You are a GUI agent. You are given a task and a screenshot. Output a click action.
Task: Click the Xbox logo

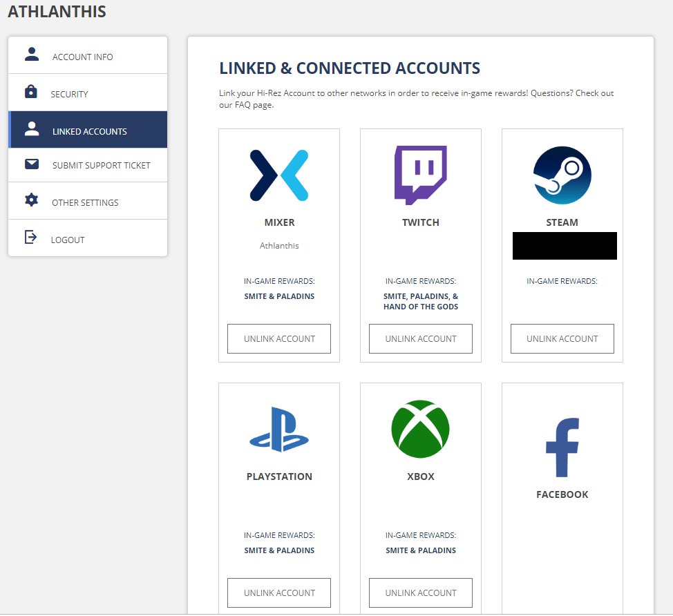(x=421, y=429)
